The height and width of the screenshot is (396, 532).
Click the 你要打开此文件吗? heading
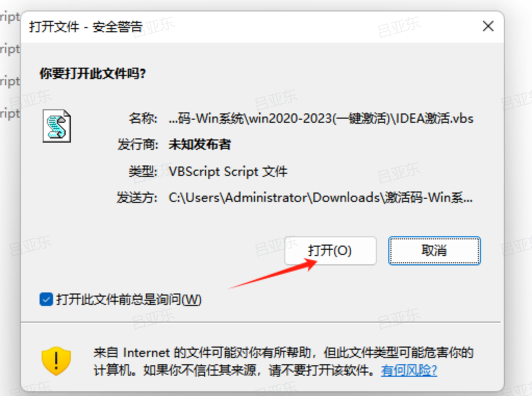(93, 73)
